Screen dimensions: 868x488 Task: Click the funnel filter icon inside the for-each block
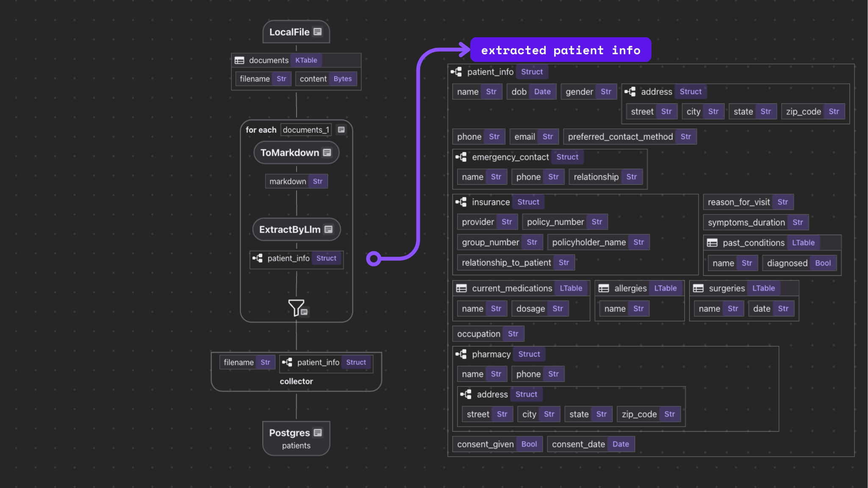[296, 308]
